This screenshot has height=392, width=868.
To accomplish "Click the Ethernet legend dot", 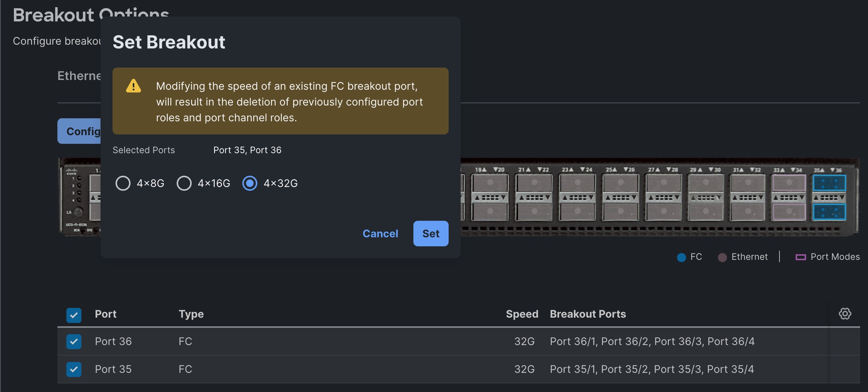I will pyautogui.click(x=722, y=257).
